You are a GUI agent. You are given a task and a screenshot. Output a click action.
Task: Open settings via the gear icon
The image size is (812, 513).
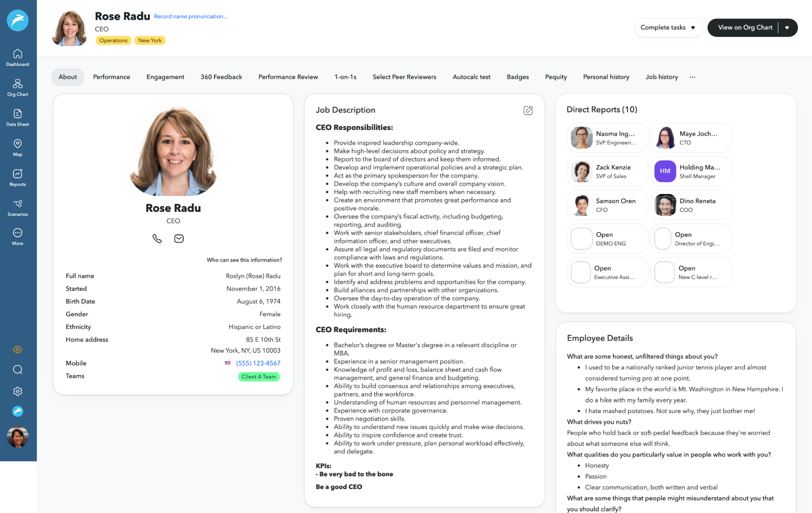tap(17, 391)
